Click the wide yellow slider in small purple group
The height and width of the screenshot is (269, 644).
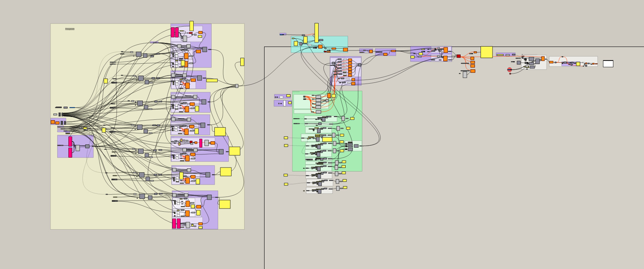point(500,55)
